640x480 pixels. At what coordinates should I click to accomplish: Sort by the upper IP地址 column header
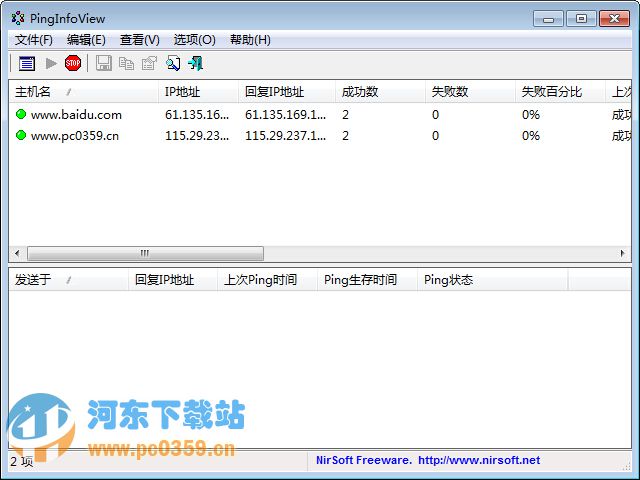(x=198, y=92)
